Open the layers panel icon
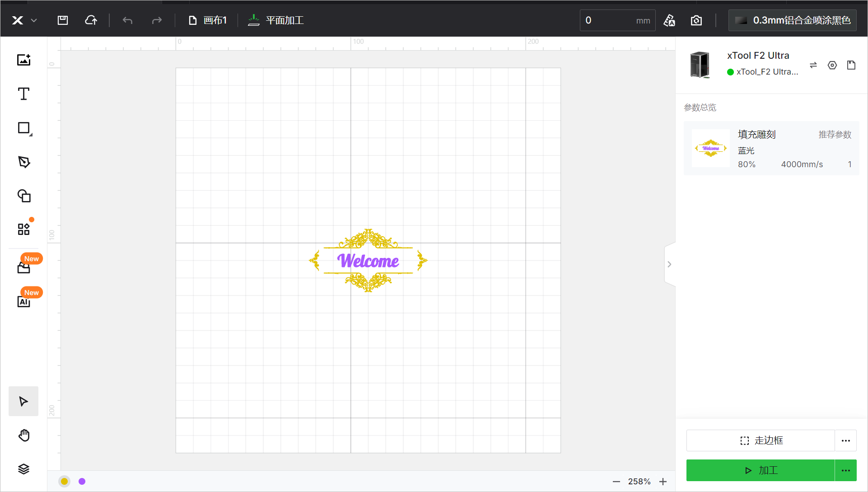This screenshot has width=868, height=492. pos(23,469)
